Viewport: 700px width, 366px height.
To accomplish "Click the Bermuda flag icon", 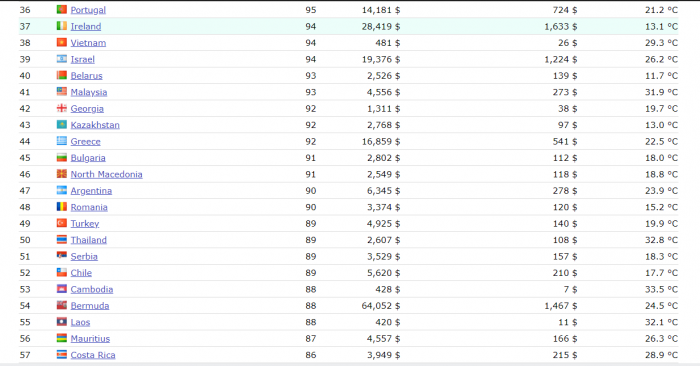I will (62, 305).
